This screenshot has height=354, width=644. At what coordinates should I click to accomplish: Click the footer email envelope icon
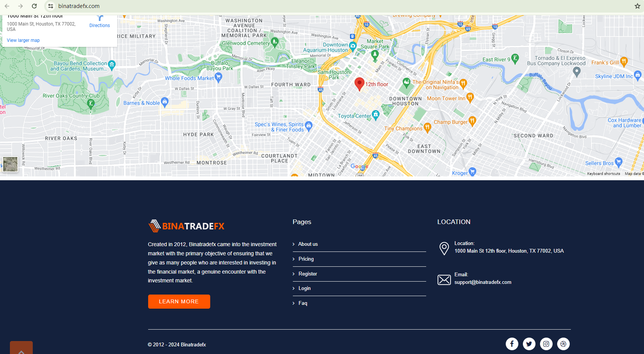point(444,280)
